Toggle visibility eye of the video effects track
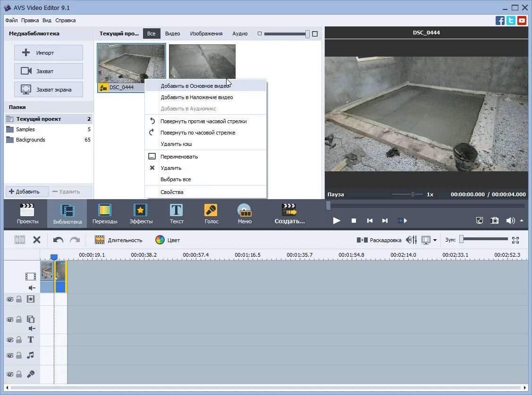Viewport: 532px width, 395px height. (x=10, y=299)
